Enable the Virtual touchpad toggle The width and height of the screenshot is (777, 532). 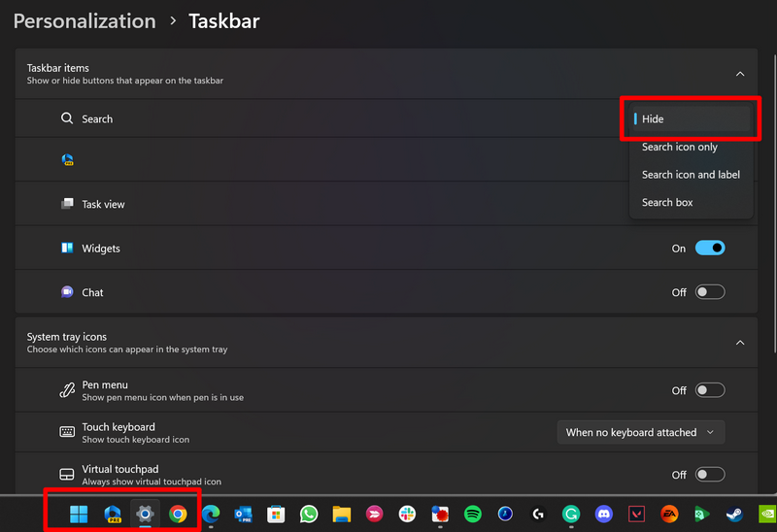(x=709, y=475)
